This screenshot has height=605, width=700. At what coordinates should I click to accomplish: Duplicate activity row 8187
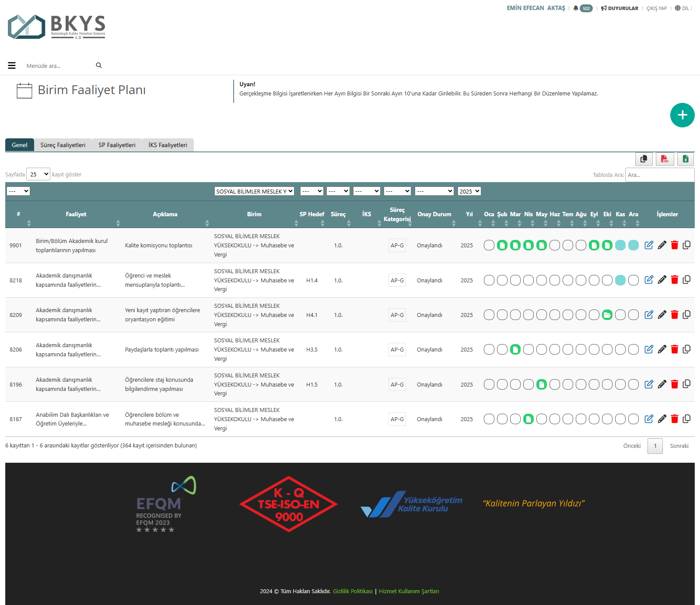click(686, 419)
